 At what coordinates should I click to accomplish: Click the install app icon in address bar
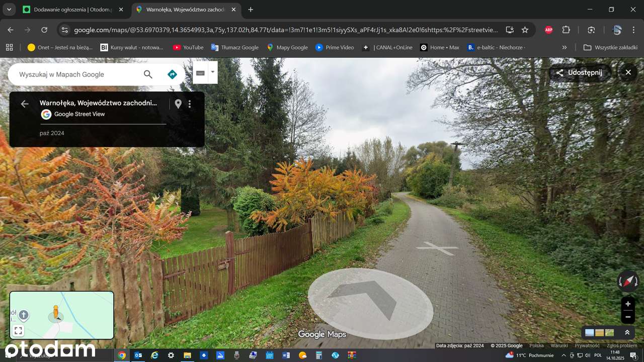click(x=510, y=30)
